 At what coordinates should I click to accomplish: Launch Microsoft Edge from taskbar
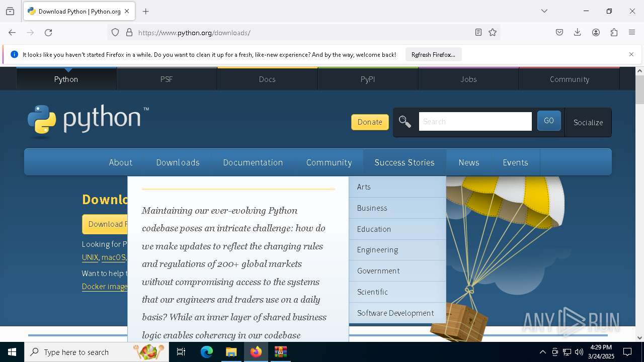207,352
